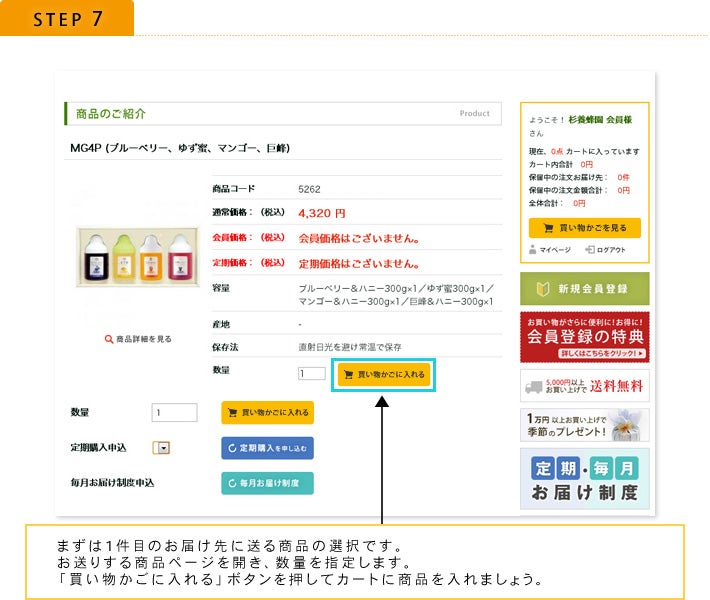Click cart icon on 買い物かごを見る sidebar button
The image size is (710, 600).
click(548, 228)
